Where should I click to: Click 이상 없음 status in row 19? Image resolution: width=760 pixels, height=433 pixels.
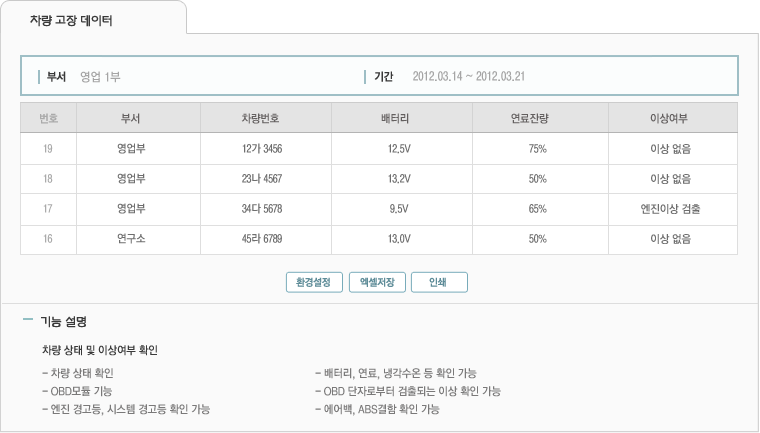tap(670, 149)
